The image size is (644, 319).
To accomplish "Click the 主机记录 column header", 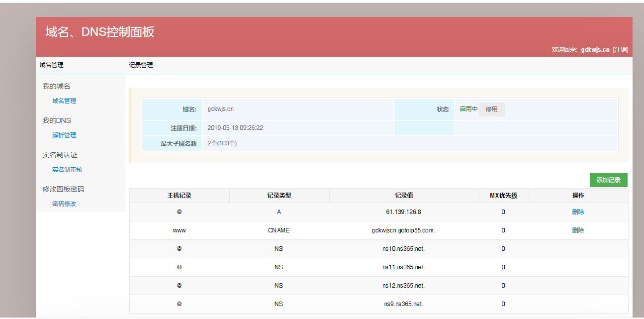I will 179,196.
